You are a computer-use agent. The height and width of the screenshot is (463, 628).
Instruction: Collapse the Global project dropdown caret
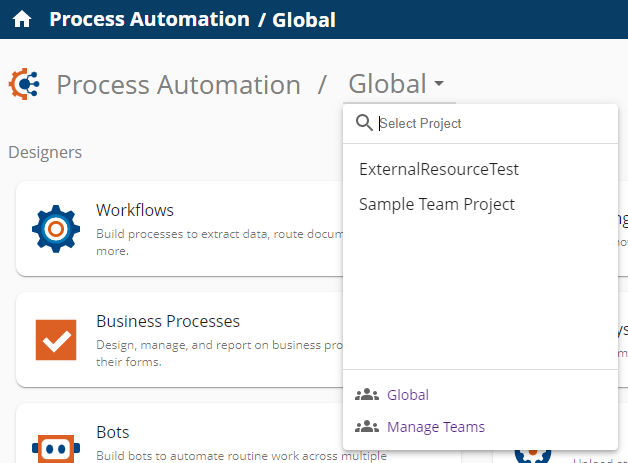439,86
